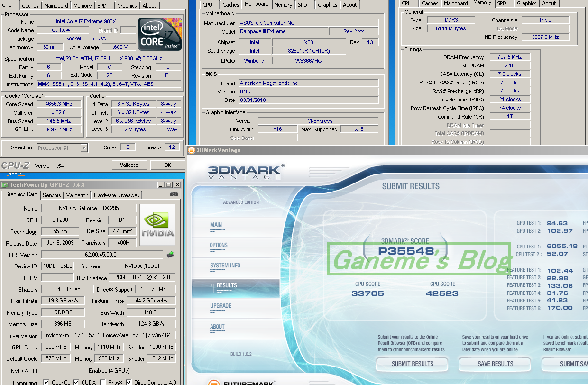The height and width of the screenshot is (385, 588).
Task: Open SYSTEM INFO in 3DMark Vantage
Action: pos(225,266)
